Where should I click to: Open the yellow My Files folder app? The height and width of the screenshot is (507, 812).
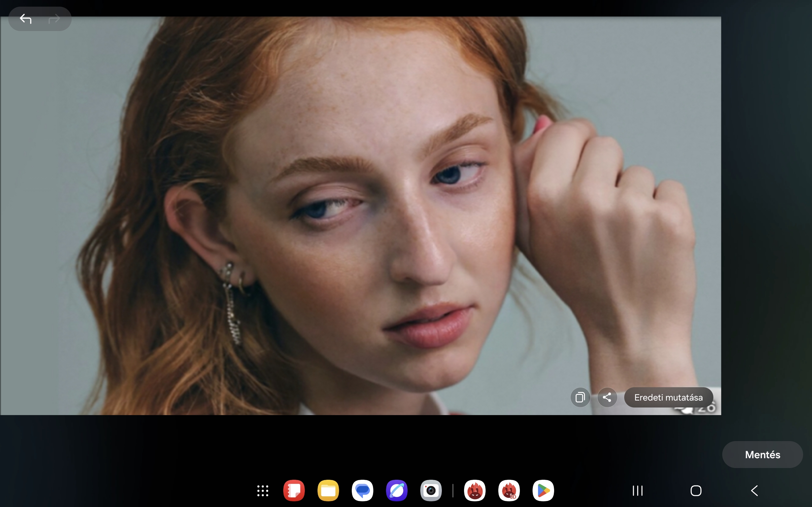click(328, 491)
